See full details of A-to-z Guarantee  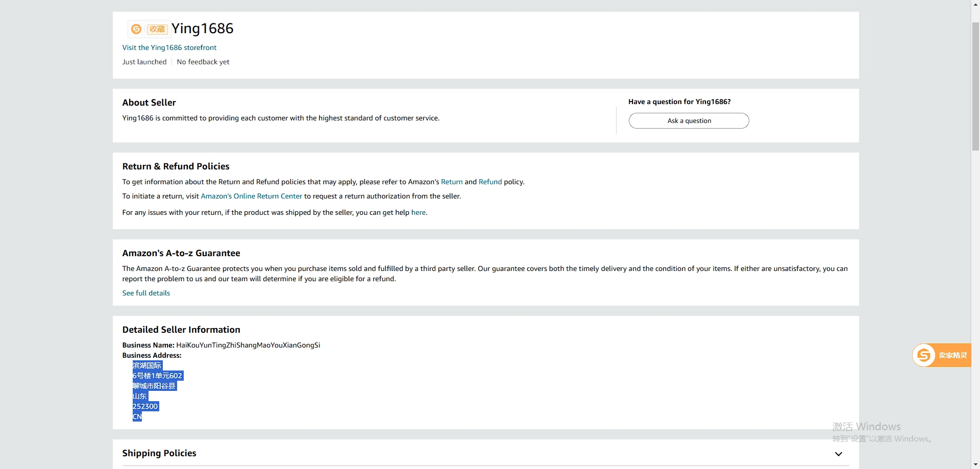pyautogui.click(x=146, y=293)
